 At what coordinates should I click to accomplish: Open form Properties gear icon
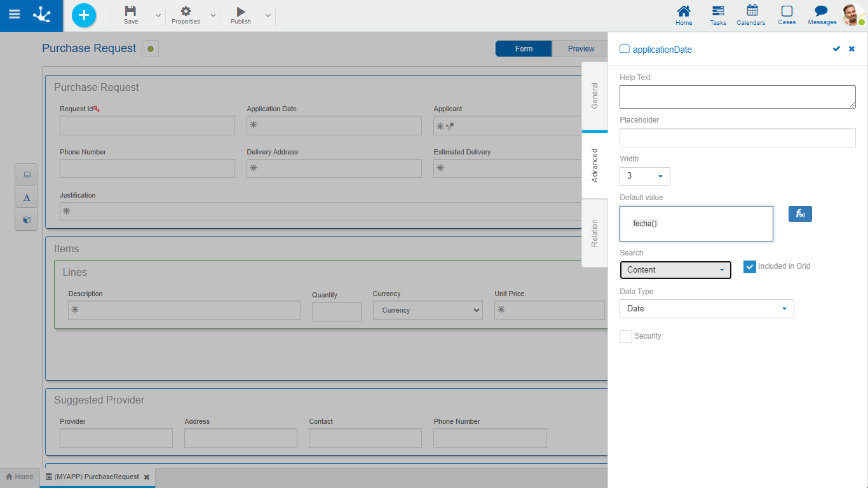186,15
